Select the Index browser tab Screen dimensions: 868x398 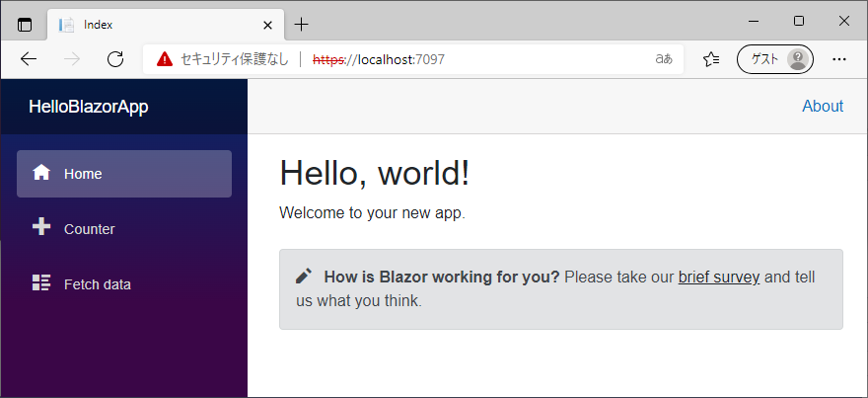point(166,25)
